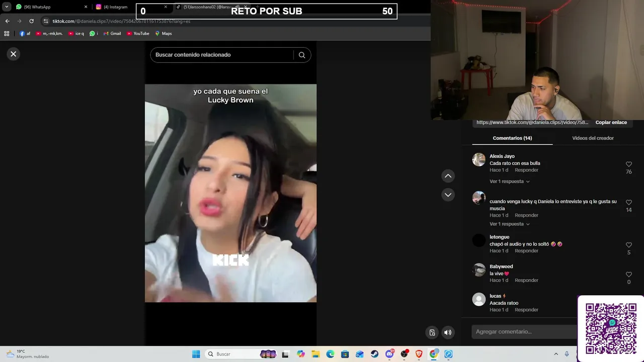
Task: Open the 'ice q' bookmark
Action: click(76, 34)
